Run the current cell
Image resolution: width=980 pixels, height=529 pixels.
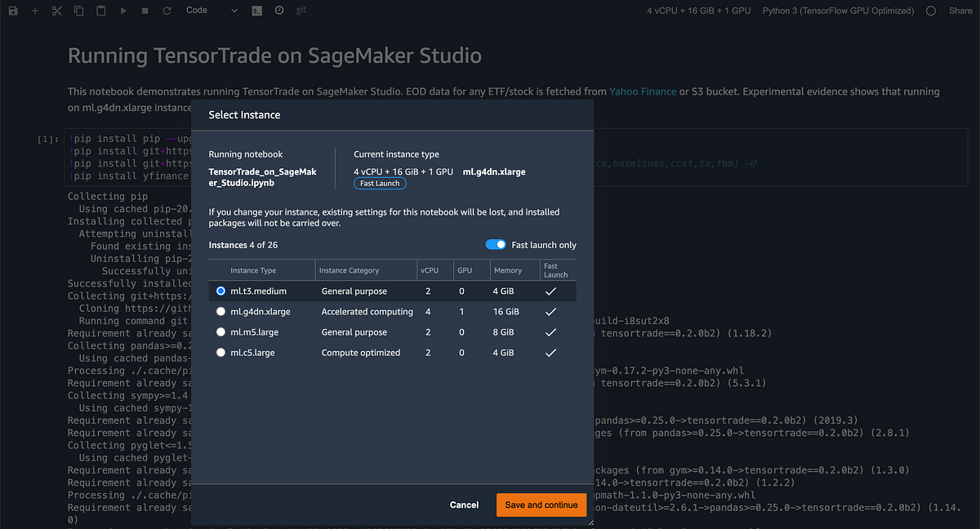coord(124,11)
